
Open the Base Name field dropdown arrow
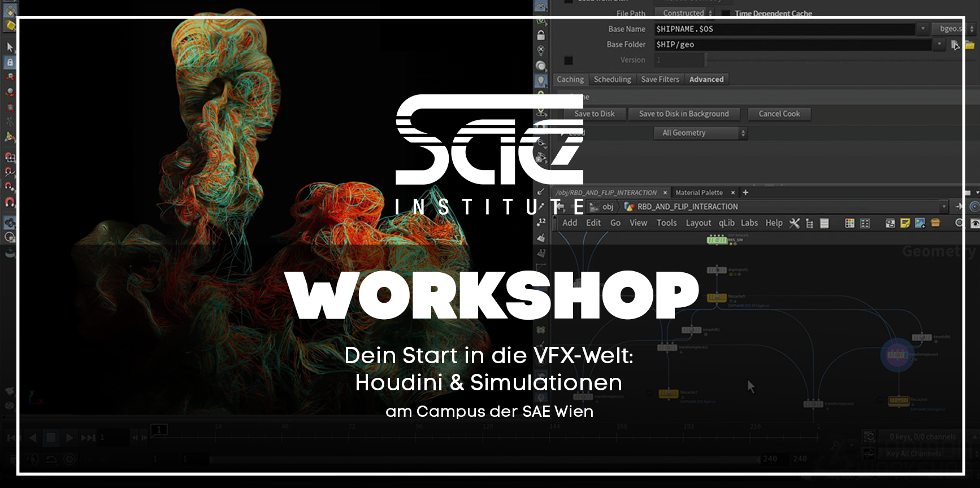click(923, 29)
